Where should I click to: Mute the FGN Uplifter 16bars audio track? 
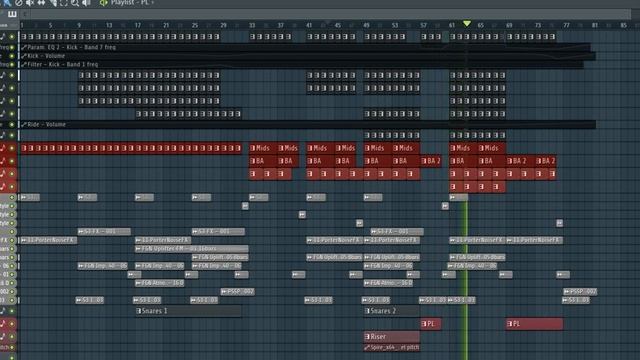(12, 249)
